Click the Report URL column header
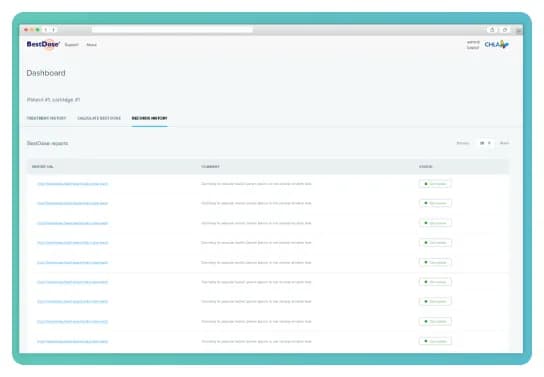 43,167
